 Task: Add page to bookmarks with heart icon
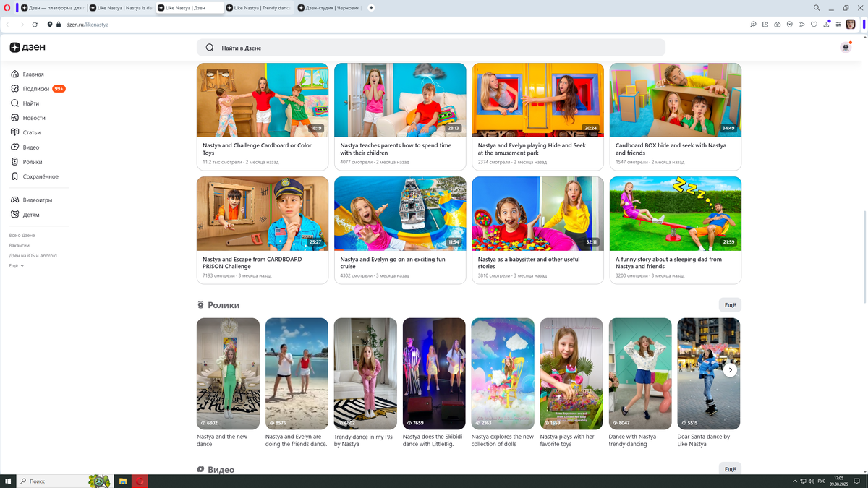(814, 25)
